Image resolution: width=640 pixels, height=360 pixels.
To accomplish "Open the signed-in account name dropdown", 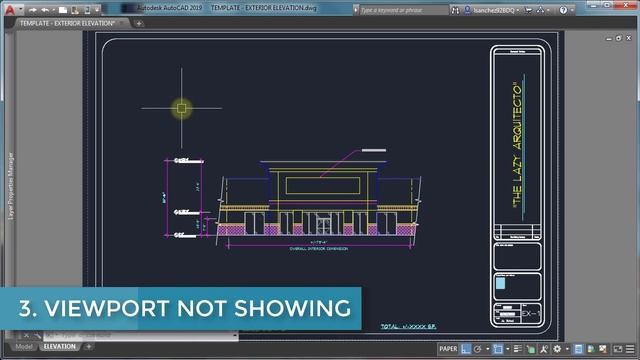I will point(496,10).
